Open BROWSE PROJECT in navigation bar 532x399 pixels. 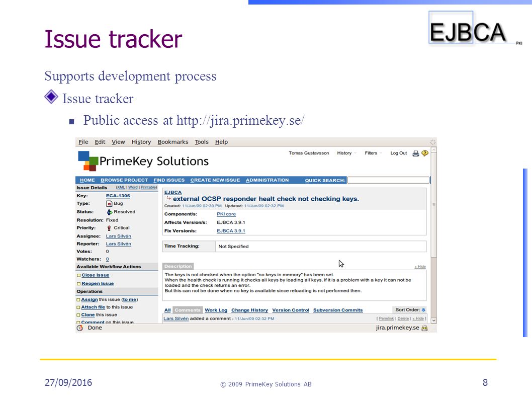pos(124,180)
